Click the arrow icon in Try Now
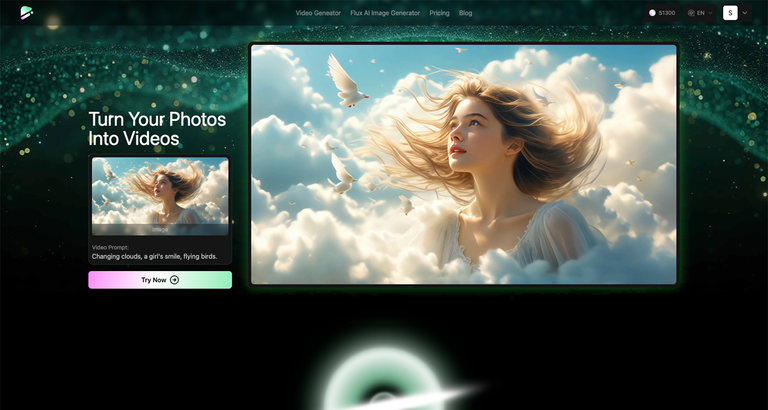 (x=174, y=280)
